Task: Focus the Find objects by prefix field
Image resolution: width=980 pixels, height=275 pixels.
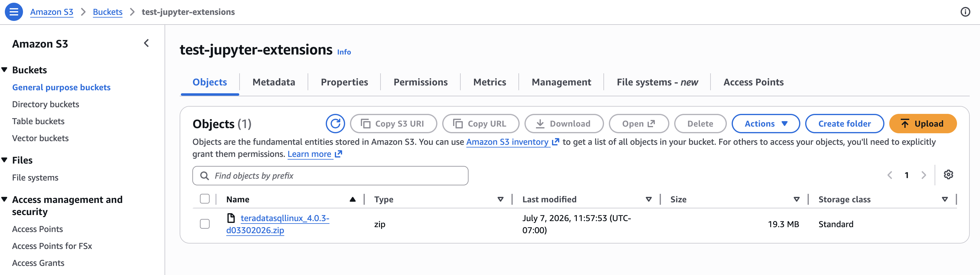Action: tap(330, 176)
